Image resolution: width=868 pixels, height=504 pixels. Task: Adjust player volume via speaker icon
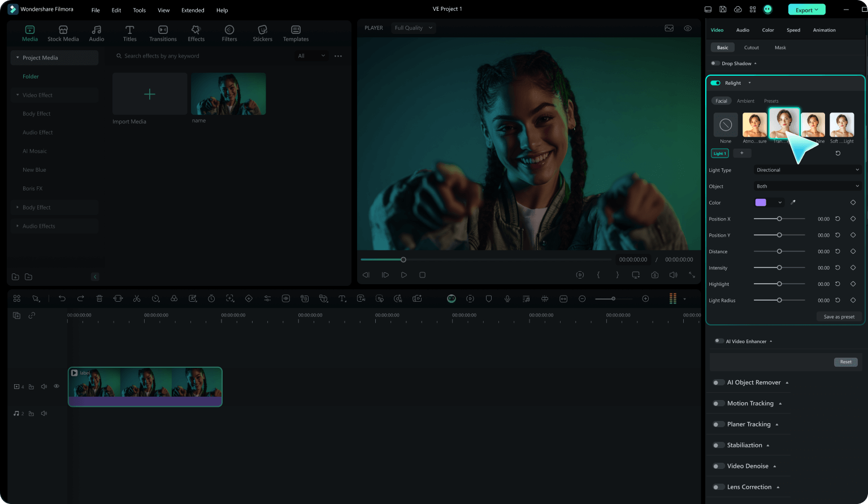tap(673, 275)
